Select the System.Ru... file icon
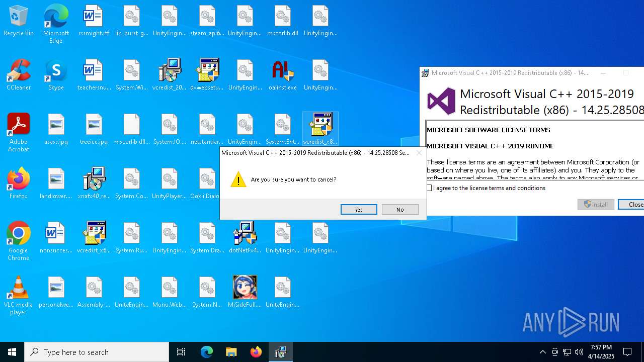Screen dimensions: 644x362 [131, 238]
